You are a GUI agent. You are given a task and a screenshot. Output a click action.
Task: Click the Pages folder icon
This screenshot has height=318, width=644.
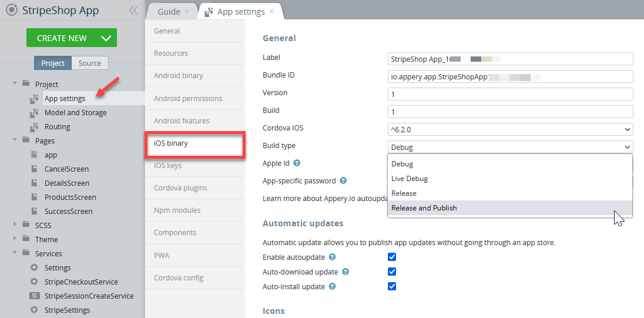coord(26,140)
